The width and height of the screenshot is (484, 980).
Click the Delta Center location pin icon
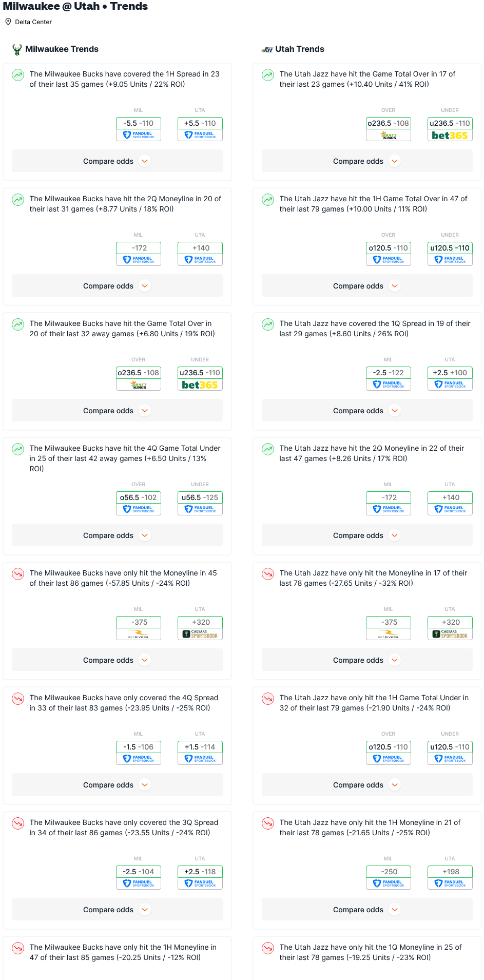pyautogui.click(x=8, y=22)
